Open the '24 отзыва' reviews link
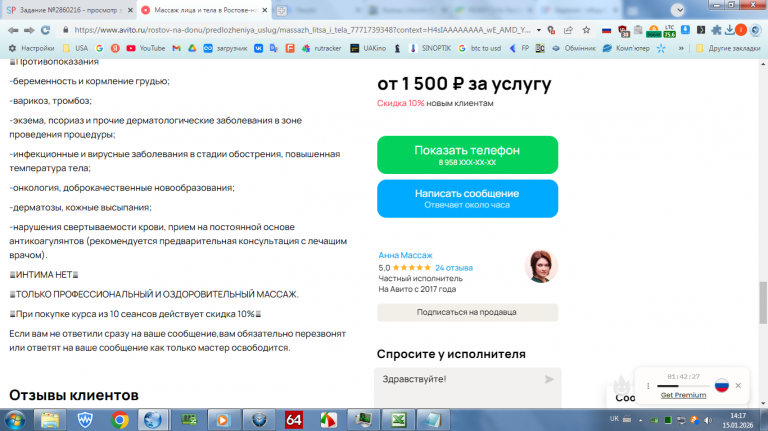Viewport: 768px width, 431px height. click(454, 268)
